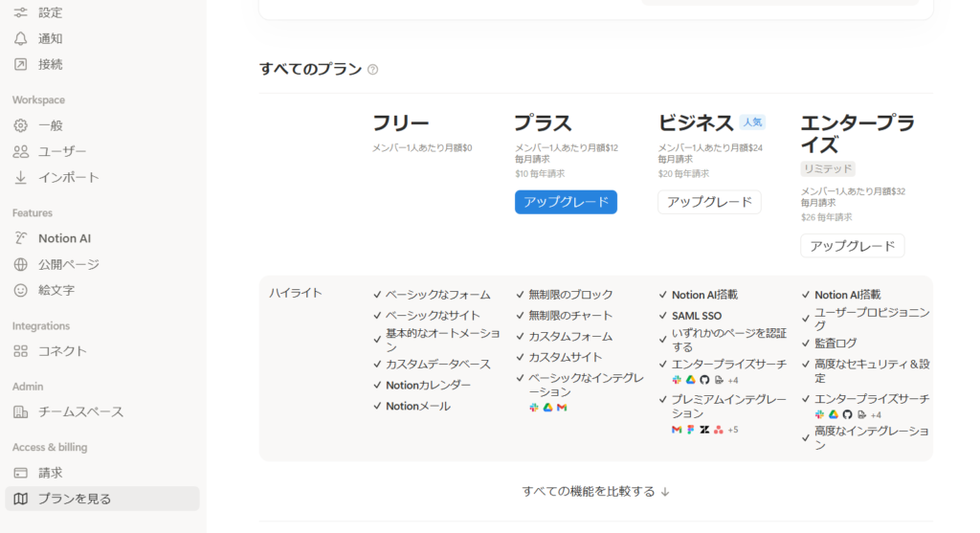
Task: Click the 接続 arrow icon
Action: click(x=21, y=64)
